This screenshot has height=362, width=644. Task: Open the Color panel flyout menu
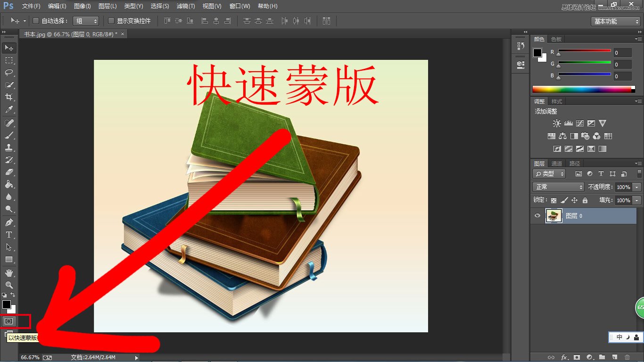coord(638,39)
